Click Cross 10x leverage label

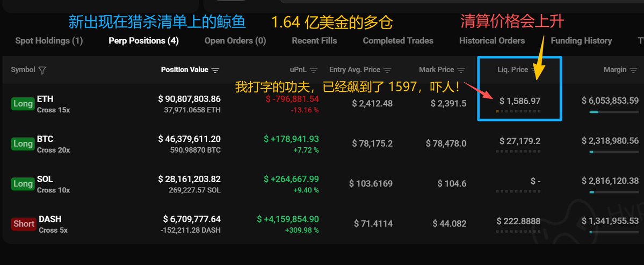click(x=53, y=190)
